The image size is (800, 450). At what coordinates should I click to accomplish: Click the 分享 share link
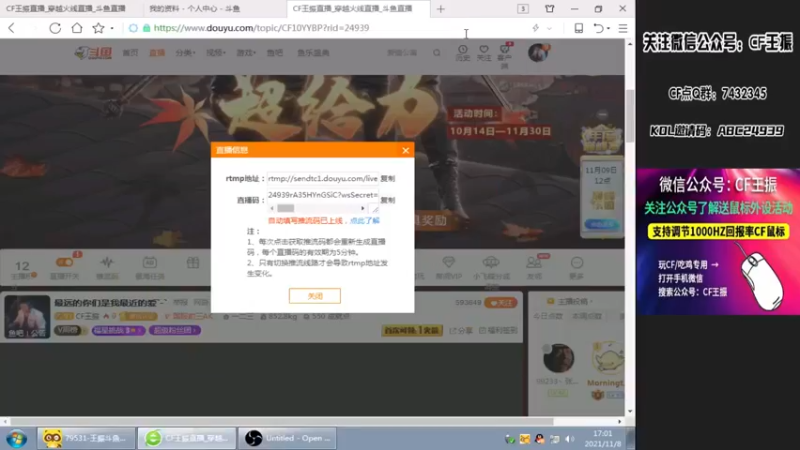point(461,331)
